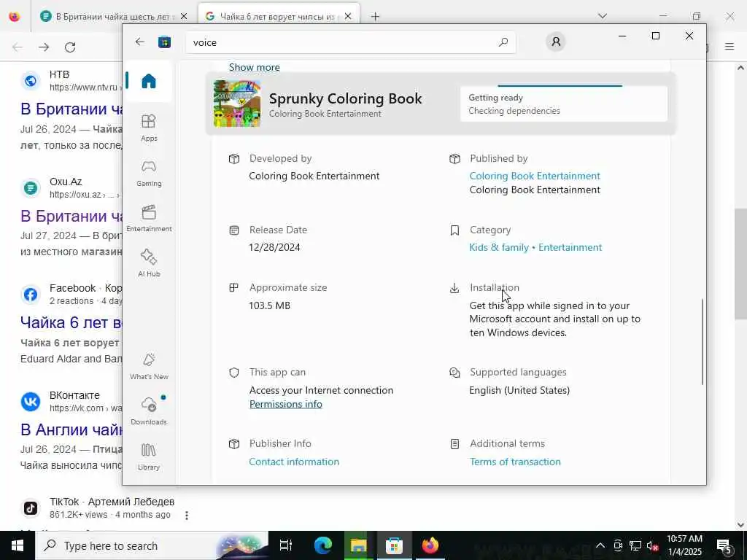Open AI Hub in Store sidebar
747x560 pixels.
[x=149, y=263]
